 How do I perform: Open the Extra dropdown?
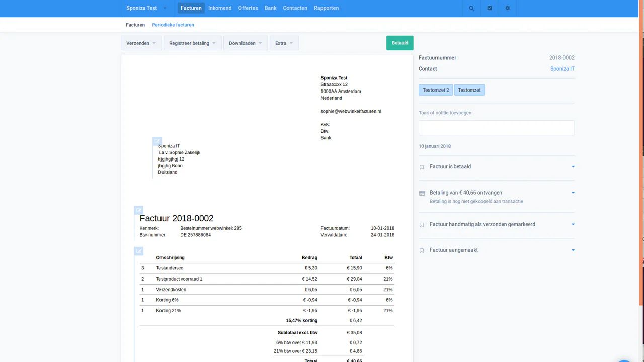coord(284,43)
